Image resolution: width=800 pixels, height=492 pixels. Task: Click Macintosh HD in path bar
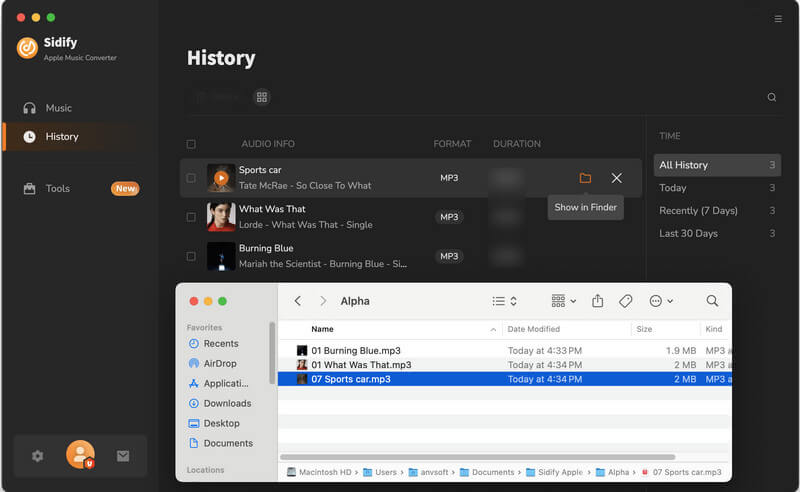319,472
